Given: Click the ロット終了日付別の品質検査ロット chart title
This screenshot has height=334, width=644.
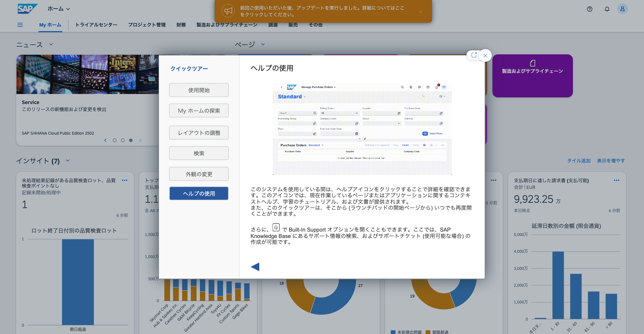Looking at the screenshot, I should click(74, 231).
